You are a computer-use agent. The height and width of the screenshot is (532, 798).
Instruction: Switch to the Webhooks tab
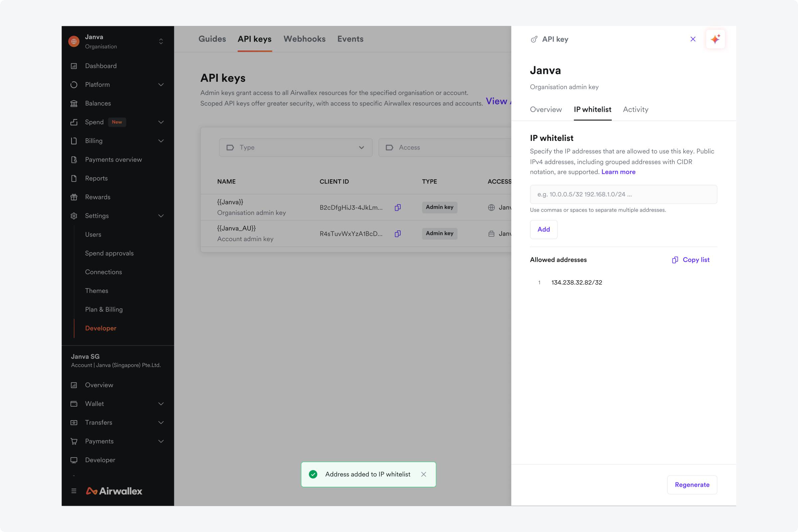tap(304, 39)
